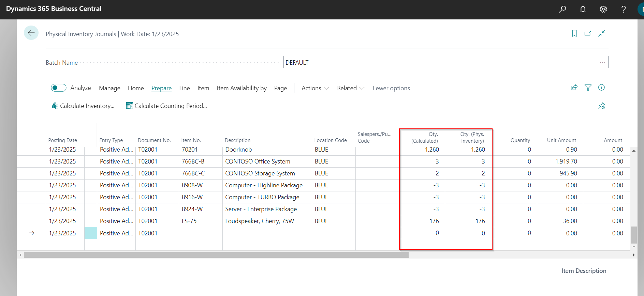Click Dynamics 365 Business Central title

[x=54, y=9]
